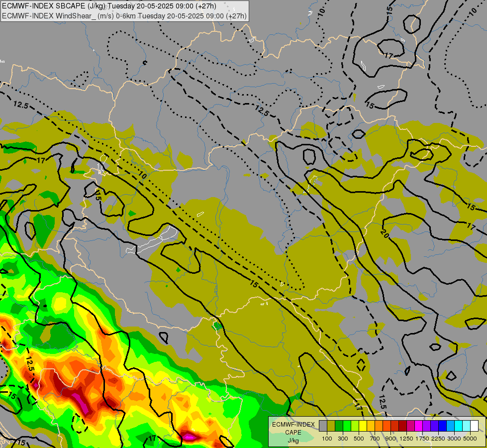Select the brick red legend swatch
This screenshot has width=487, height=448.
(395, 426)
